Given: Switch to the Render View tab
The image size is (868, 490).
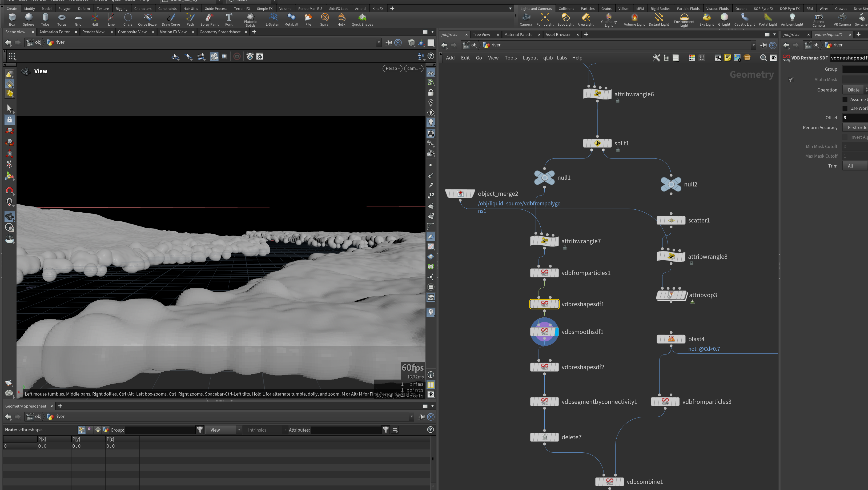Looking at the screenshot, I should click(x=93, y=32).
